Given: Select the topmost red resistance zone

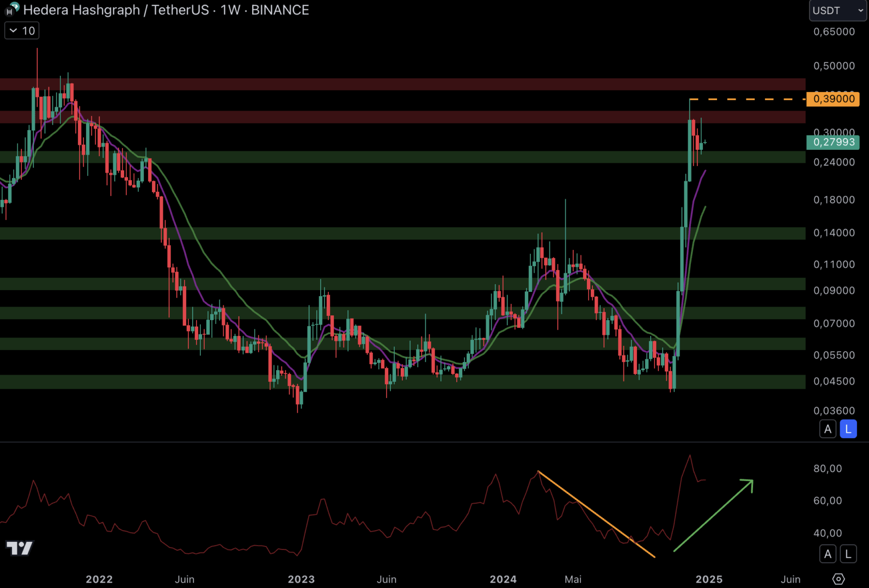Looking at the screenshot, I should (402, 84).
